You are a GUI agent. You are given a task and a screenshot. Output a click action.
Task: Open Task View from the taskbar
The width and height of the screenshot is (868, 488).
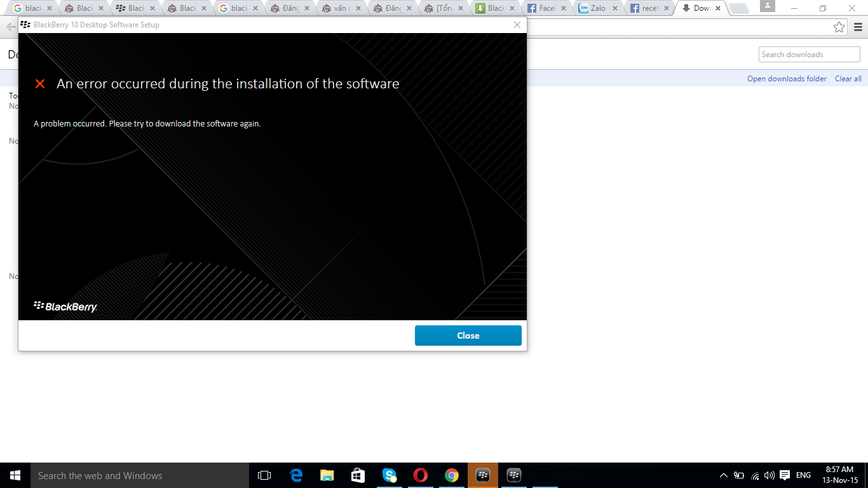pyautogui.click(x=264, y=475)
